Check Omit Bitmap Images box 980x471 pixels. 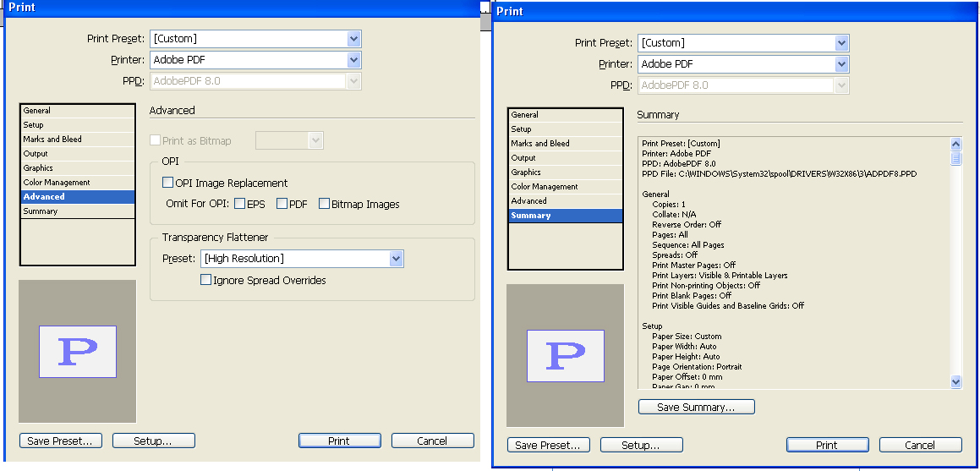pos(325,204)
